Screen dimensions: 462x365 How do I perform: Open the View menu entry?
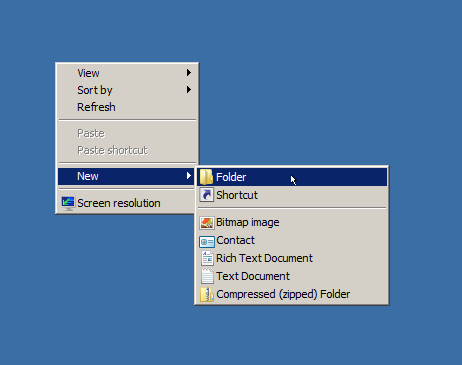tap(127, 73)
